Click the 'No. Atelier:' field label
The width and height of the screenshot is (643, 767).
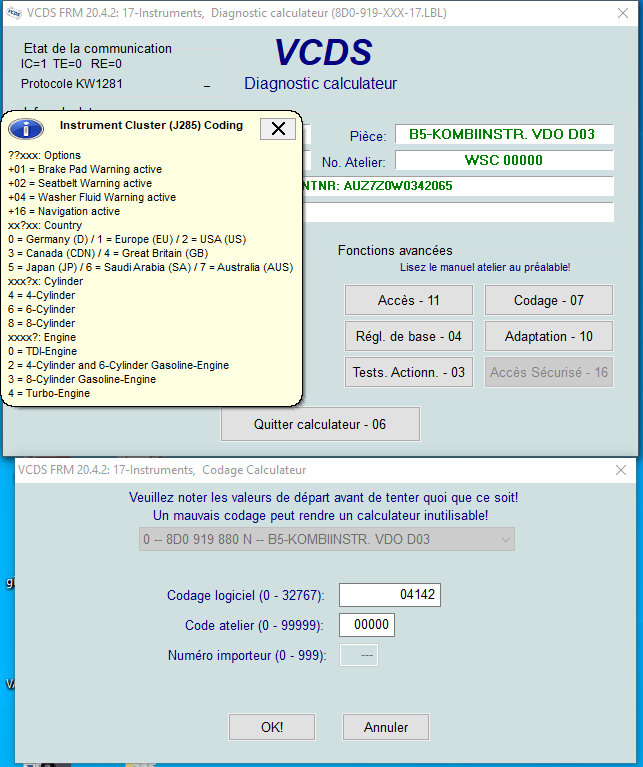[x=354, y=162]
